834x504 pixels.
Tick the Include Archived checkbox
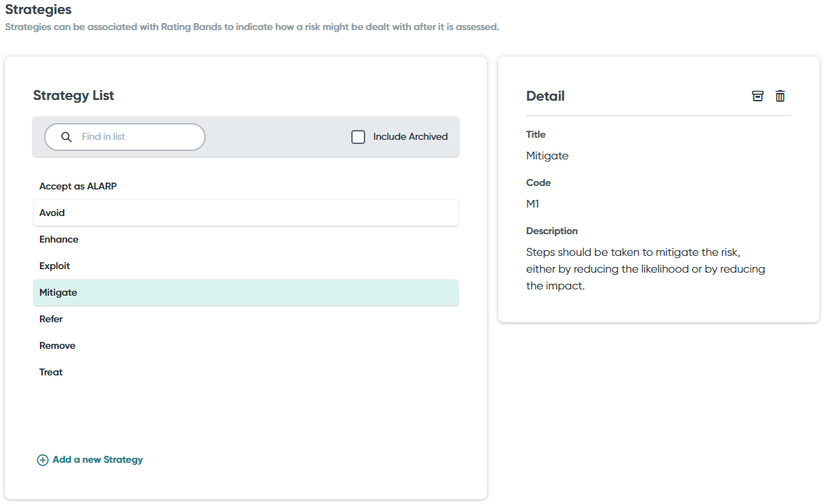click(358, 136)
